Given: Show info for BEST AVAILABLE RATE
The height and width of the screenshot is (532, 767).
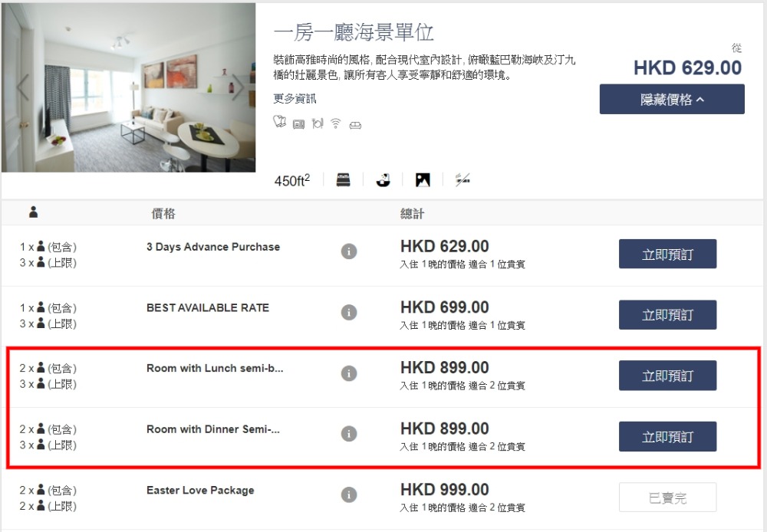Looking at the screenshot, I should point(349,312).
